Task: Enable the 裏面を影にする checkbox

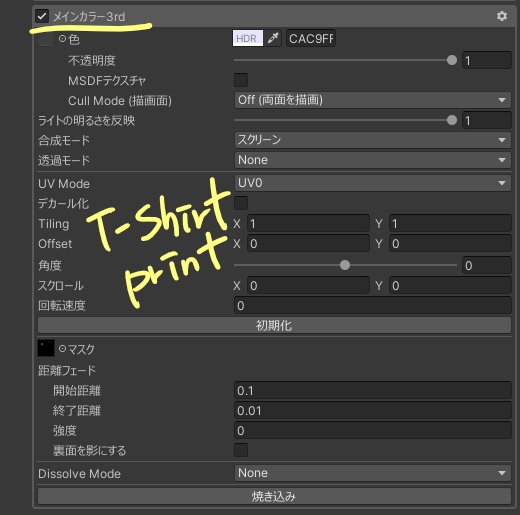Action: (241, 450)
